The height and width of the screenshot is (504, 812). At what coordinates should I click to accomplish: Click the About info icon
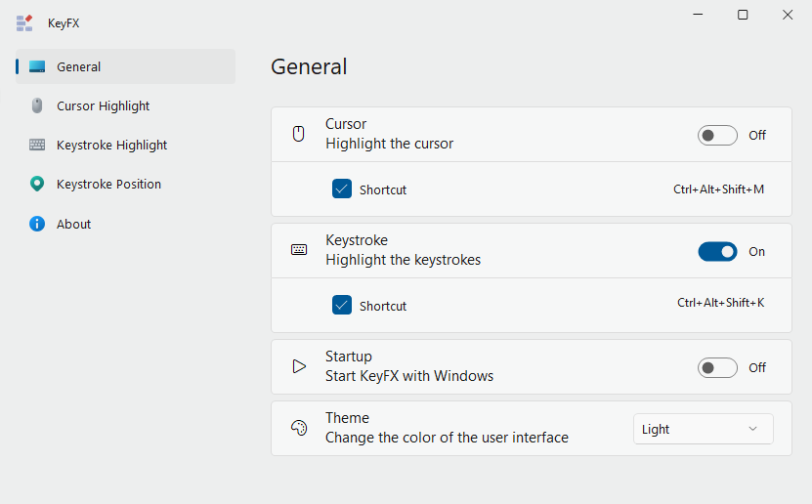[37, 224]
